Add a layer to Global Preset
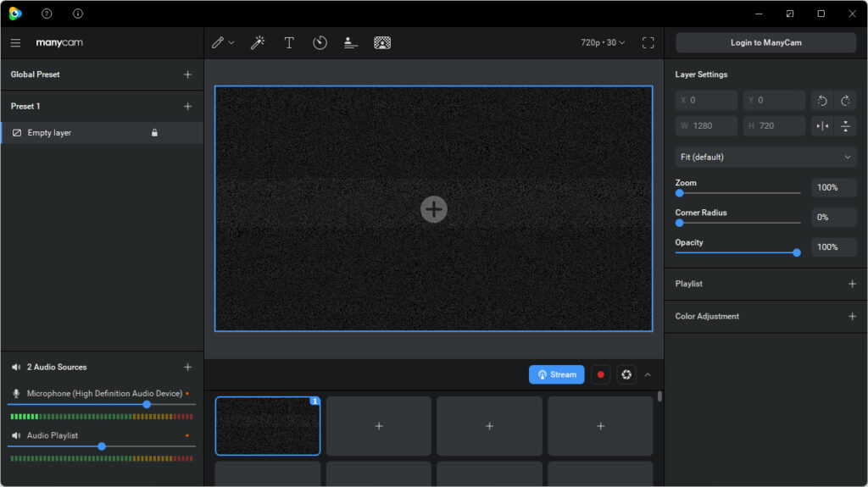The image size is (868, 487). pos(187,75)
